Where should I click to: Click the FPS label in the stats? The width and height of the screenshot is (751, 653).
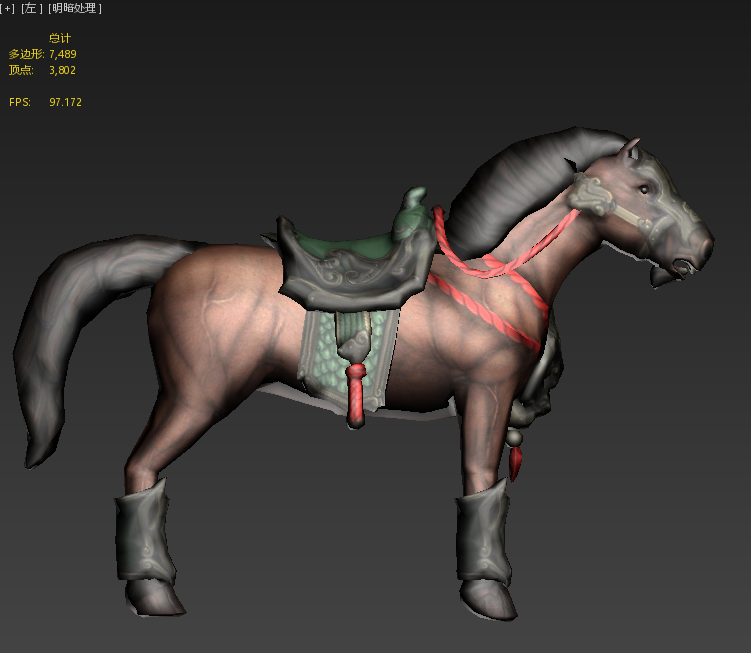click(x=20, y=102)
